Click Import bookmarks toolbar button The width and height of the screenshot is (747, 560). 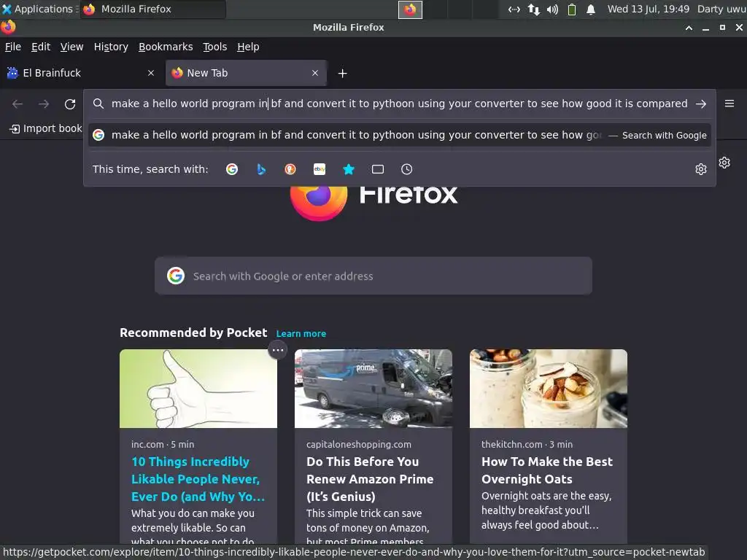click(46, 128)
